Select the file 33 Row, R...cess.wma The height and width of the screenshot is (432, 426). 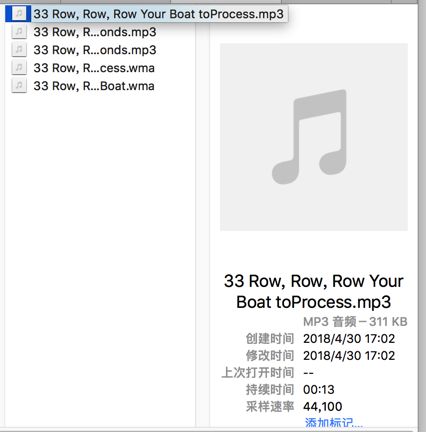[x=94, y=68]
